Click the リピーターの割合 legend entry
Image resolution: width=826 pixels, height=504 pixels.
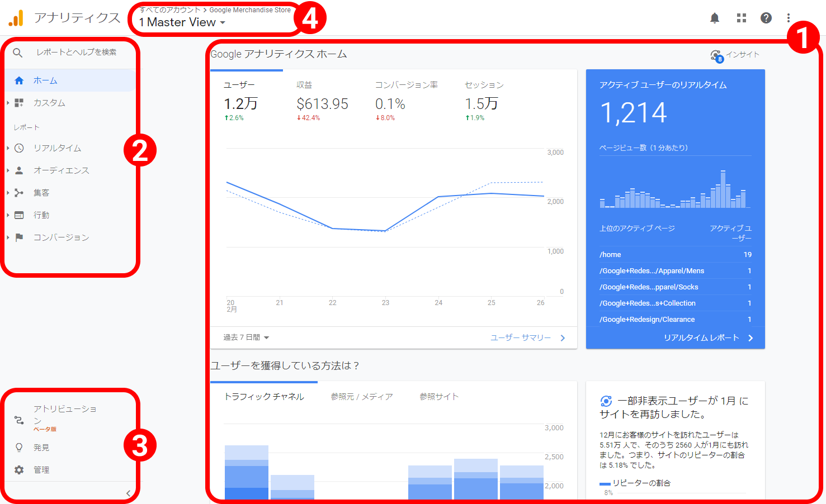click(x=635, y=483)
